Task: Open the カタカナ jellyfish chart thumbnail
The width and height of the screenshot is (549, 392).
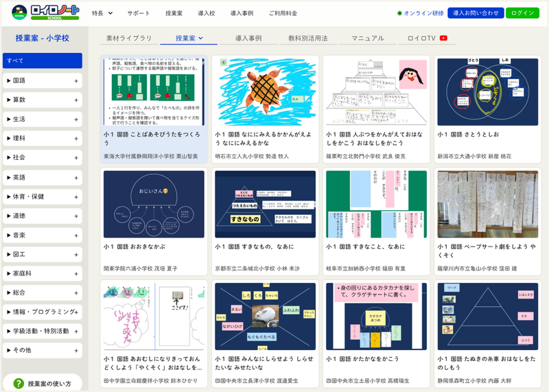Action: 376,316
